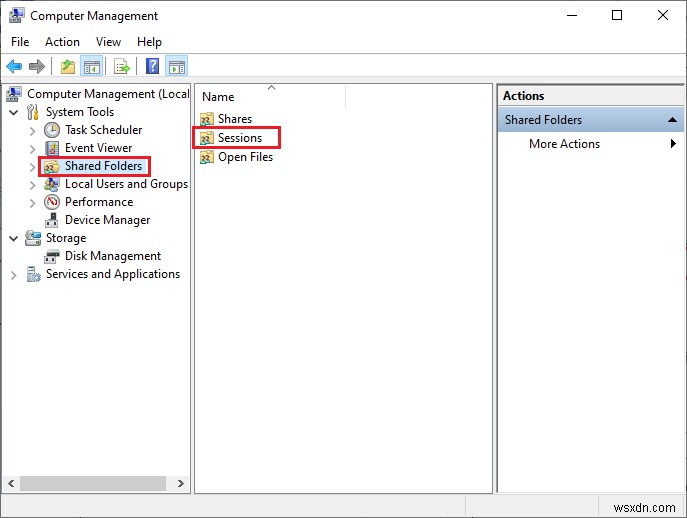Viewport: 687px width, 518px height.
Task: Click the Services and Applications icon
Action: pos(33,274)
